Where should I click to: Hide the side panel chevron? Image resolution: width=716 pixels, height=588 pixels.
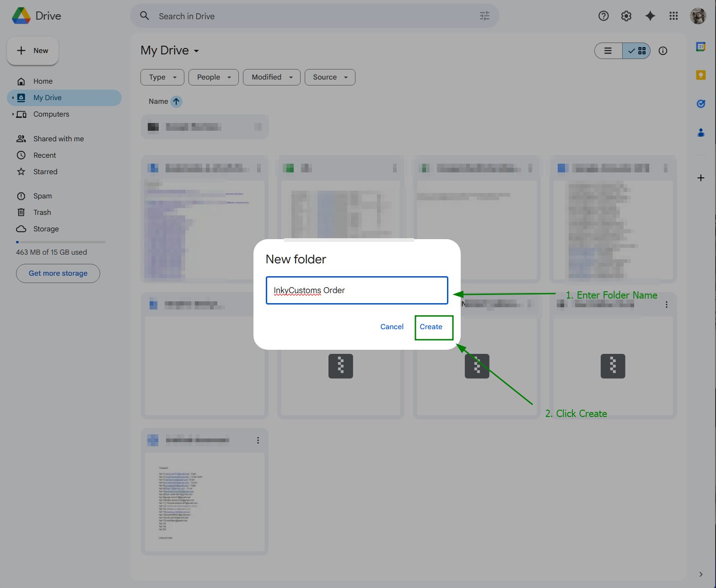(701, 574)
